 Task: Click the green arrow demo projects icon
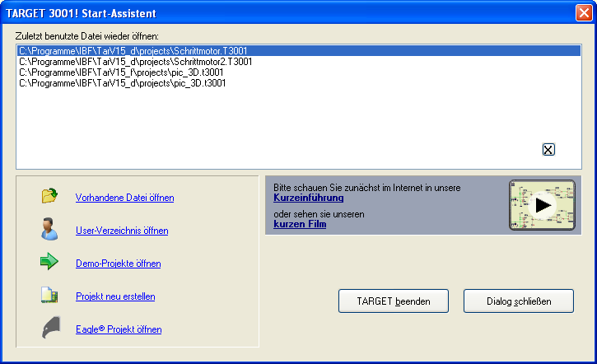pos(49,262)
